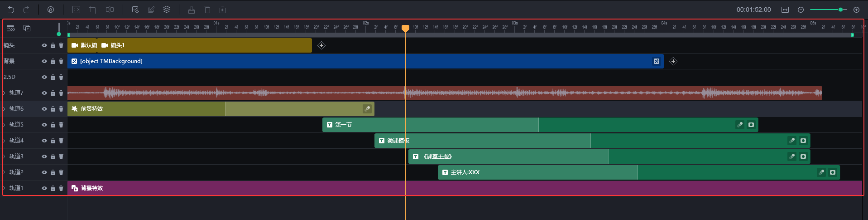Click the fit timeline to width icon
868x220 pixels.
pyautogui.click(x=785, y=10)
